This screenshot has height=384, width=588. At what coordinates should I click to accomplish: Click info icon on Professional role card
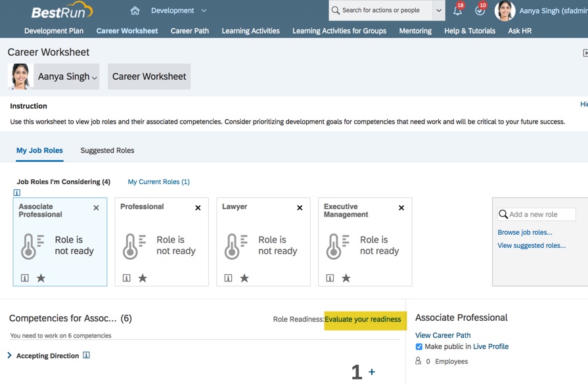(127, 278)
